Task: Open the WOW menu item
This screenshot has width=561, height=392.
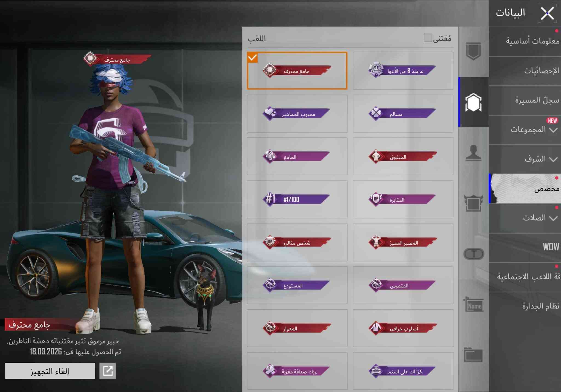Action: tap(525, 247)
